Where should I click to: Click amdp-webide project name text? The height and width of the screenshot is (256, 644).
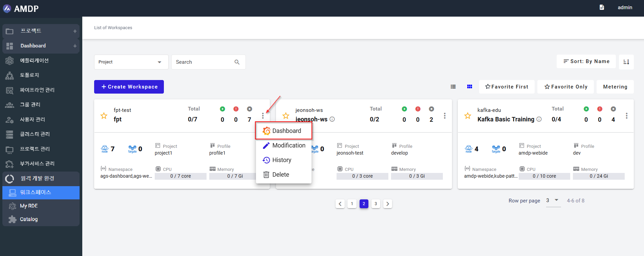coord(533,153)
